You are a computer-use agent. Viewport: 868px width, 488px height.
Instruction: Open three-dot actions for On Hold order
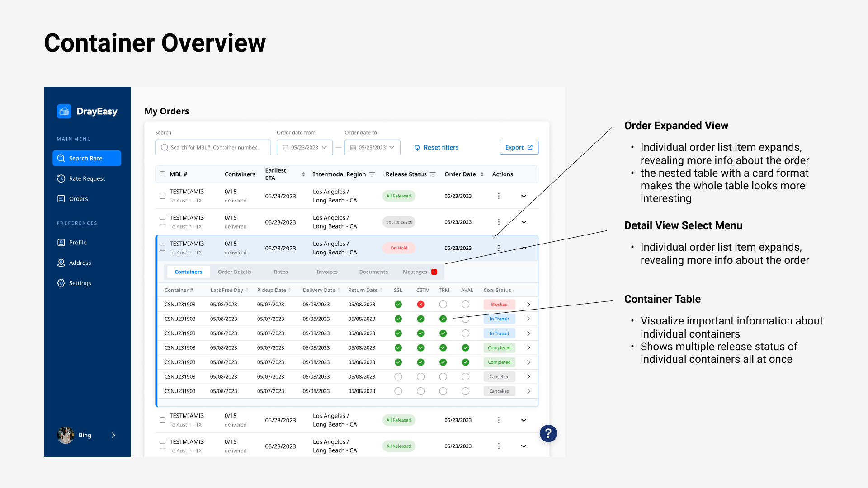(x=499, y=248)
